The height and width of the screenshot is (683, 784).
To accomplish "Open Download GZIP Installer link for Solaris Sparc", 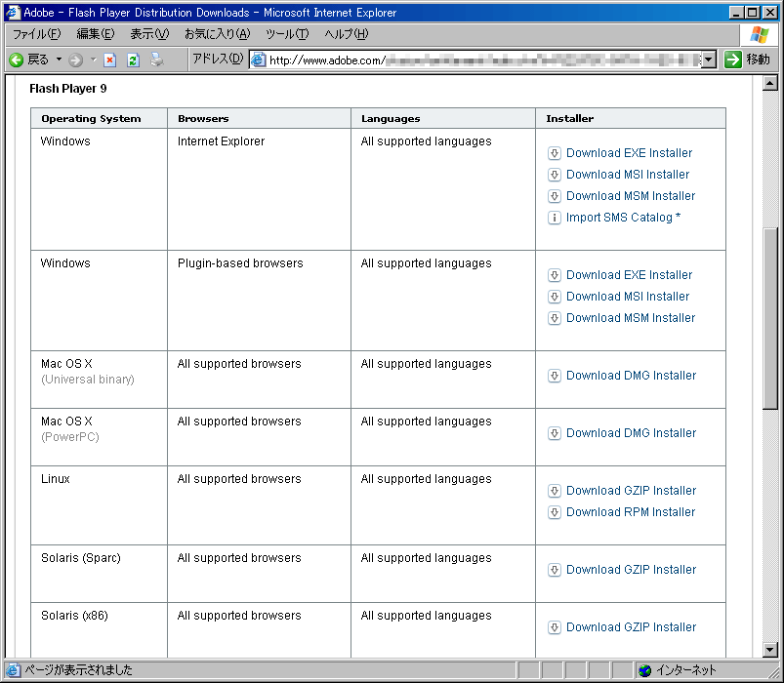I will (x=631, y=570).
